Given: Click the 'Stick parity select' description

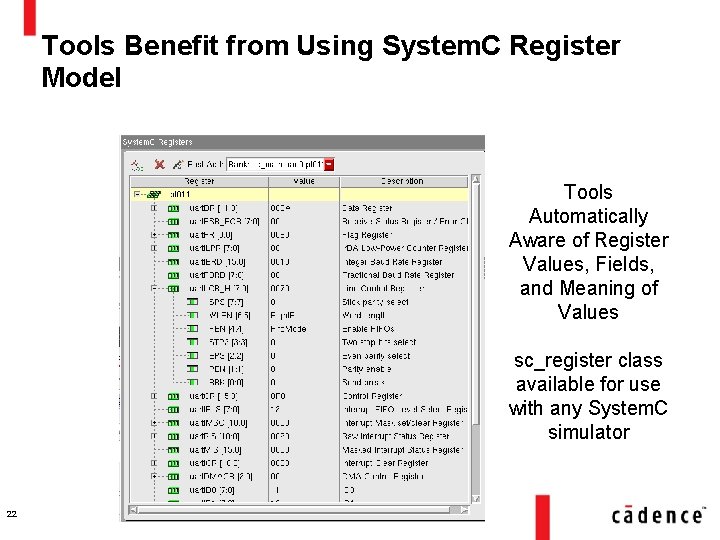Looking at the screenshot, I should coord(375,302).
